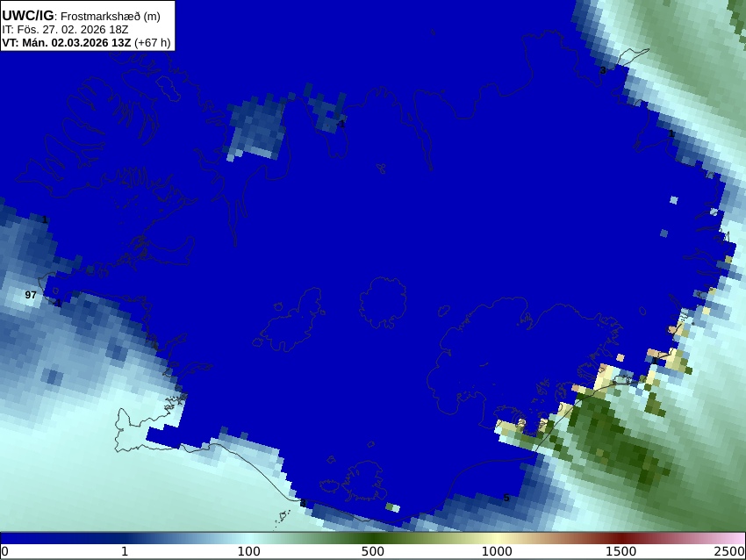Click the '2500' label on the color scale
This screenshot has width=746, height=560.
click(730, 552)
